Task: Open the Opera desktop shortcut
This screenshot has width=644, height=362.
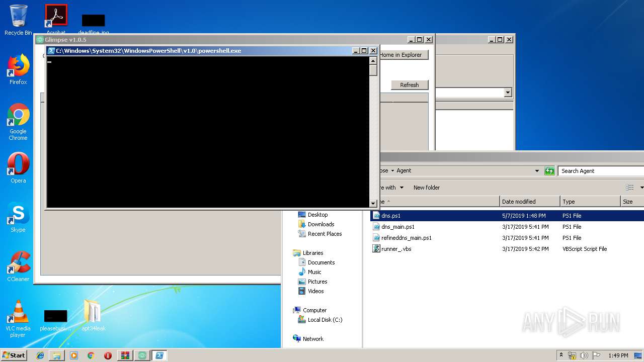Action: [x=18, y=167]
